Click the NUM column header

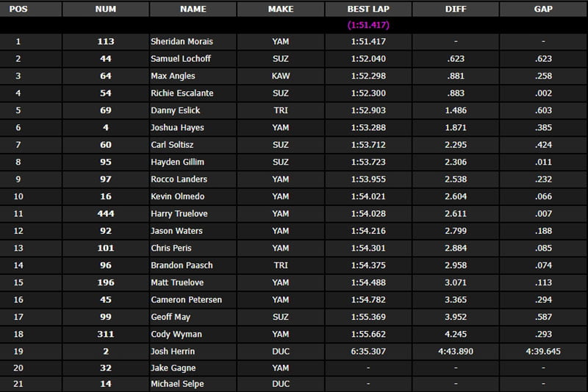click(x=105, y=9)
